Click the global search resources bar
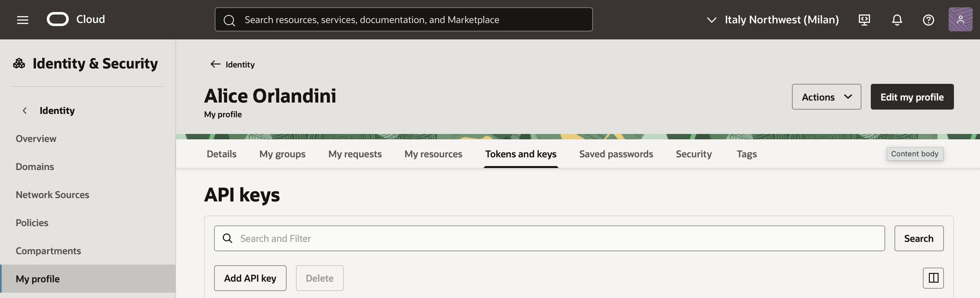980x298 pixels. 403,20
